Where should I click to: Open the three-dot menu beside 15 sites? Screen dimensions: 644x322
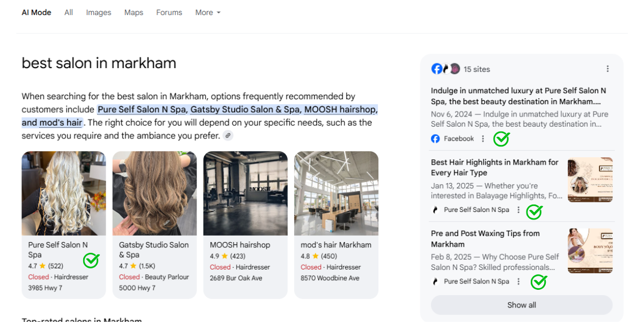(x=608, y=69)
